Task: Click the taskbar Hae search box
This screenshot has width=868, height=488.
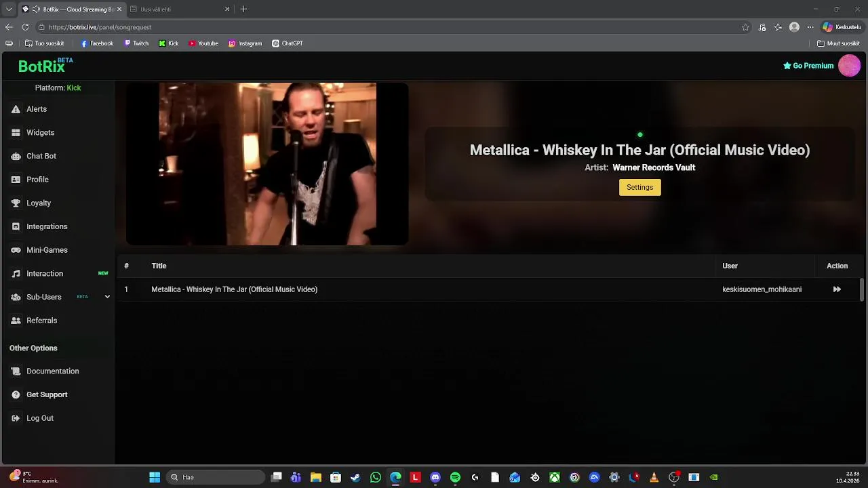Action: [214, 477]
